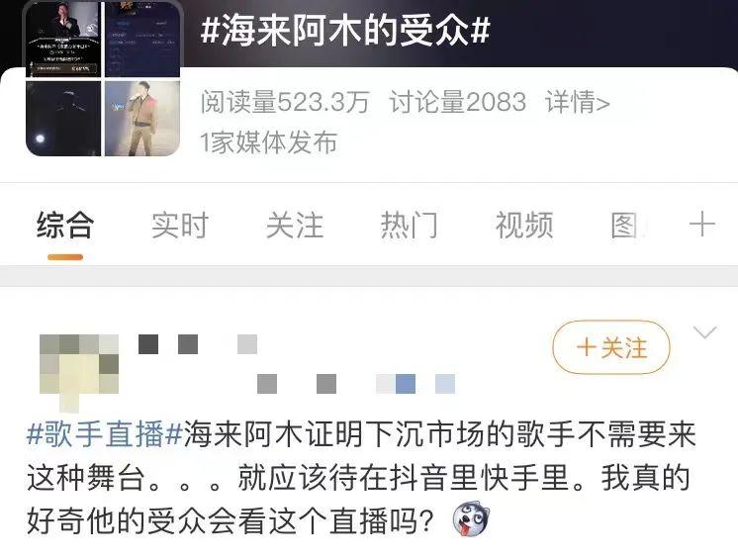The width and height of the screenshot is (738, 560).
Task: Open the 热门 tab
Action: pyautogui.click(x=410, y=225)
